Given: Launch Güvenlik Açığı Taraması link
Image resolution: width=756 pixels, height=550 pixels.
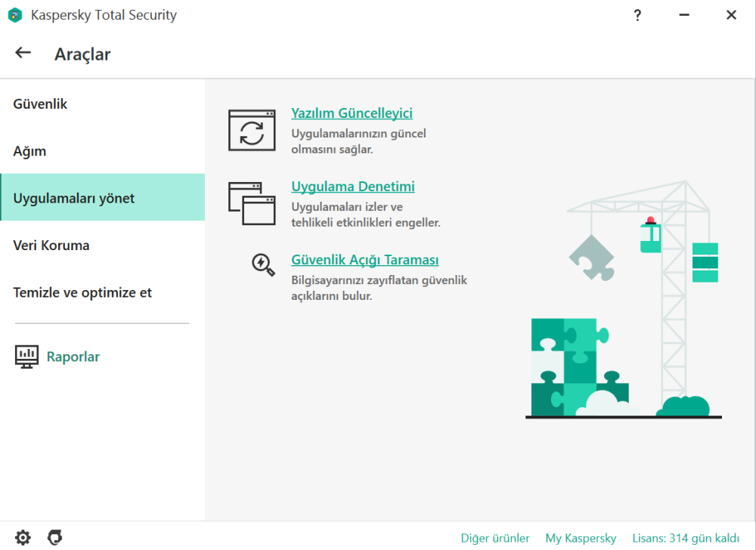Looking at the screenshot, I should click(x=365, y=260).
